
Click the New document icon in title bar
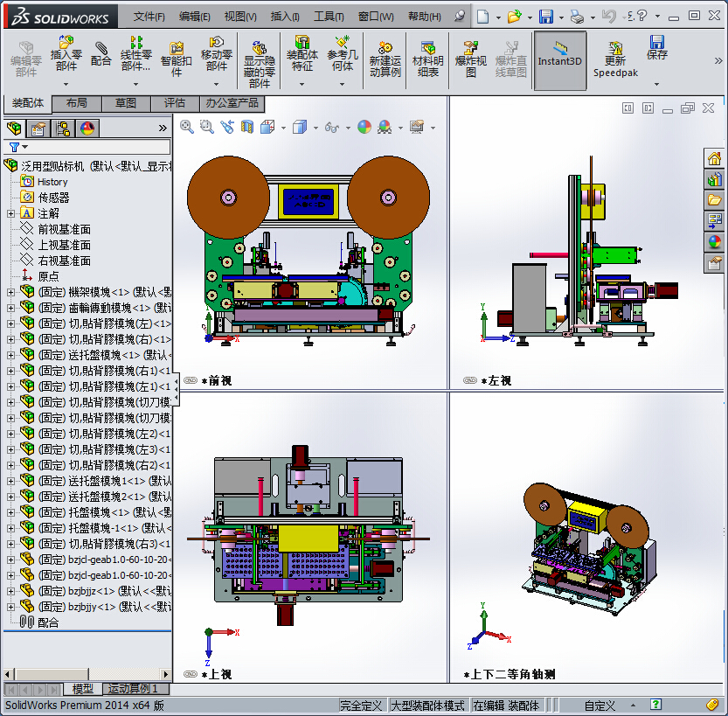(482, 17)
